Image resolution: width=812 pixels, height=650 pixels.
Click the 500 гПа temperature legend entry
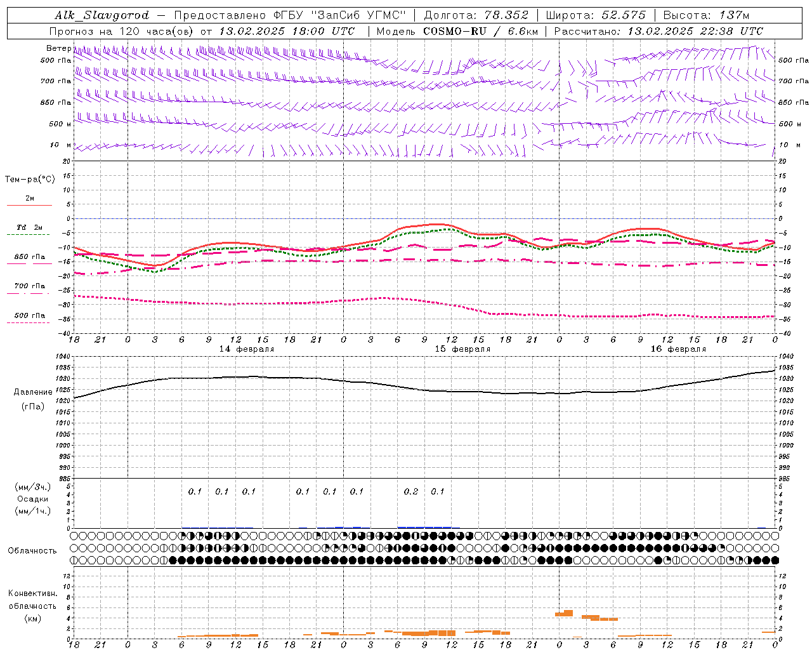[29, 315]
